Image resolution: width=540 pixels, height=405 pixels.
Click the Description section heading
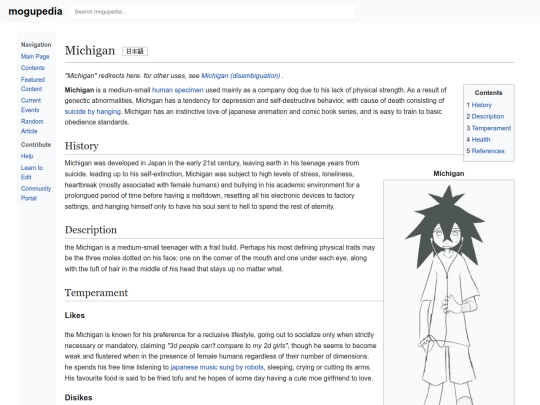coord(91,230)
